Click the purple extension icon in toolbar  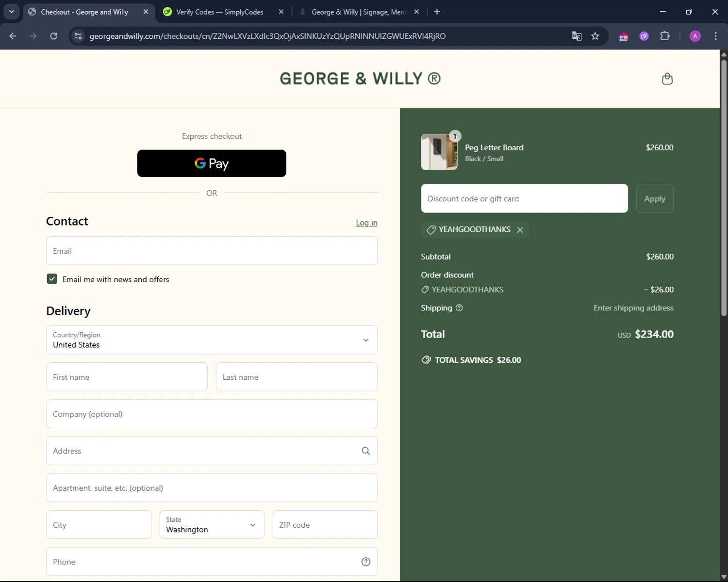(644, 36)
